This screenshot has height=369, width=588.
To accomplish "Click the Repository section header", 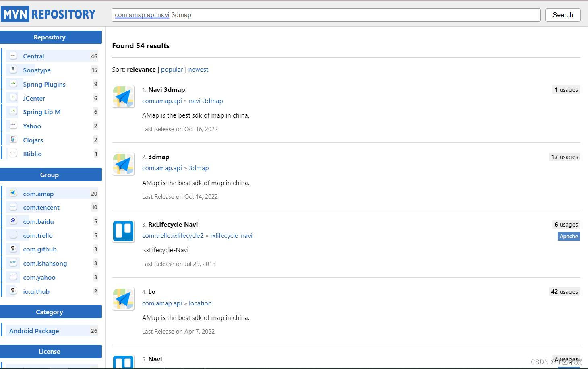I will tap(51, 37).
